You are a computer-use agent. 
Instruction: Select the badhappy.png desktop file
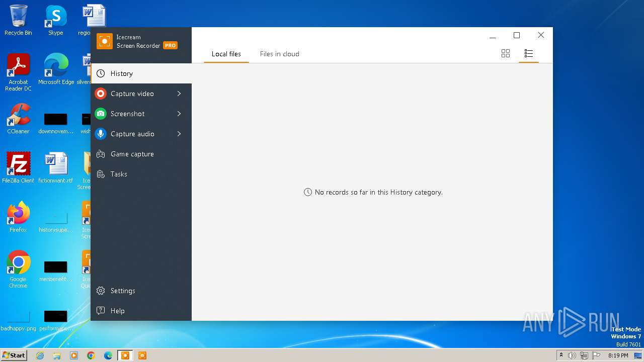[x=18, y=320]
